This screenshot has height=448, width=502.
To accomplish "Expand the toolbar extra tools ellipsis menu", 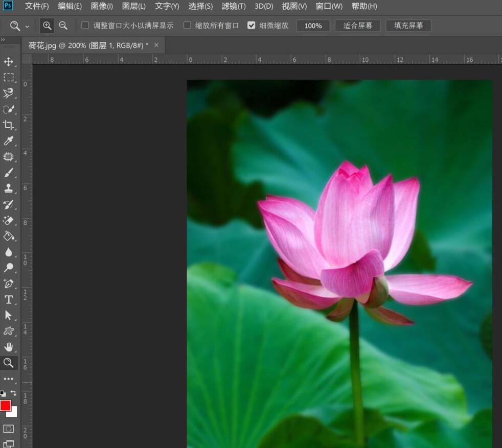I will tap(8, 378).
